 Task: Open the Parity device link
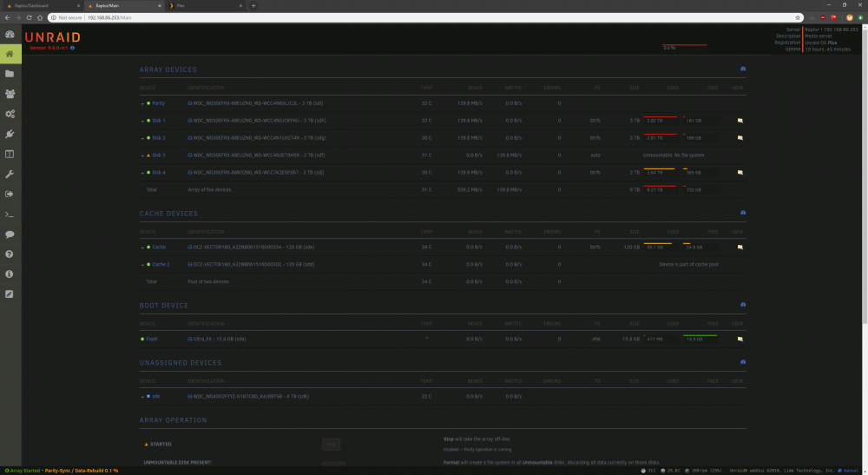(x=158, y=103)
